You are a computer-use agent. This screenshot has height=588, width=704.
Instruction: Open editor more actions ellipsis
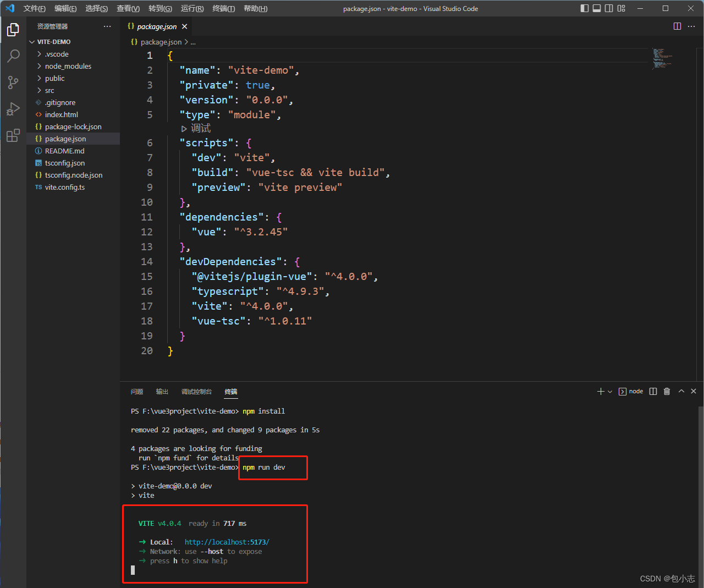(691, 26)
